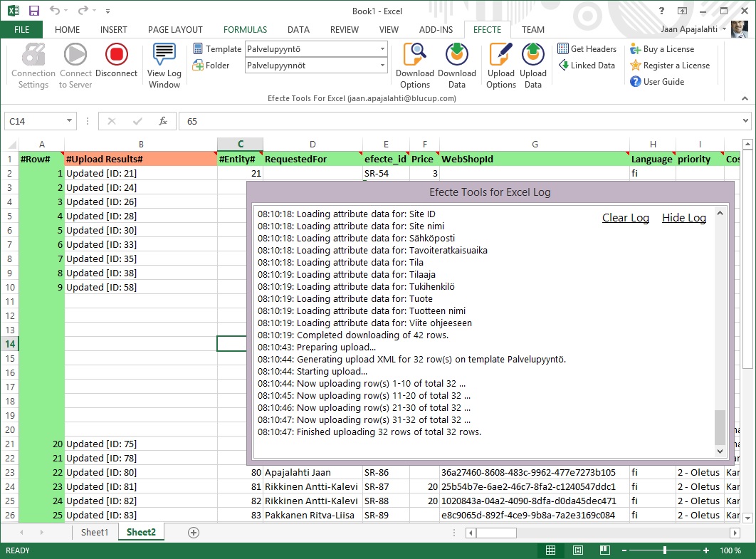
Task: Confirm formula entry with checkmark
Action: (137, 121)
